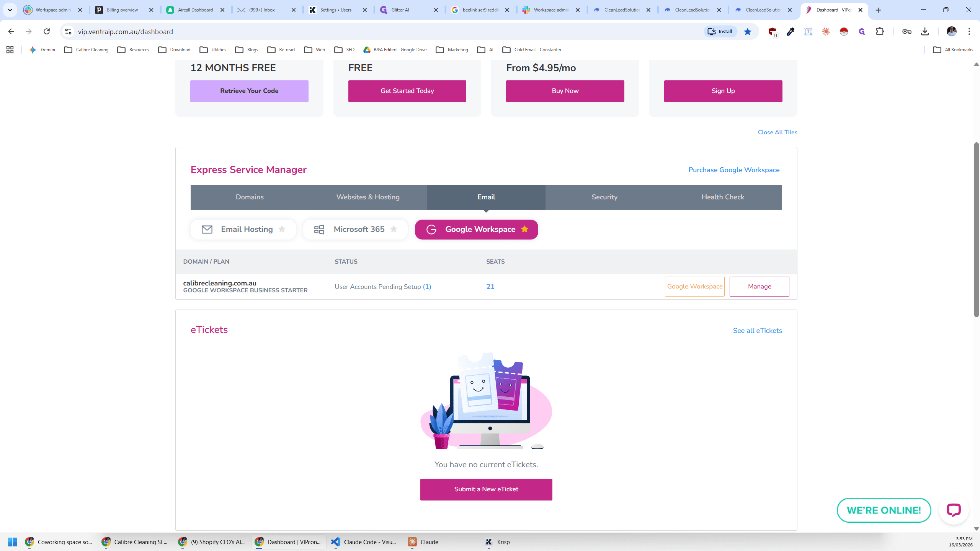This screenshot has width=980, height=551.
Task: Open the Security tab
Action: pyautogui.click(x=604, y=197)
